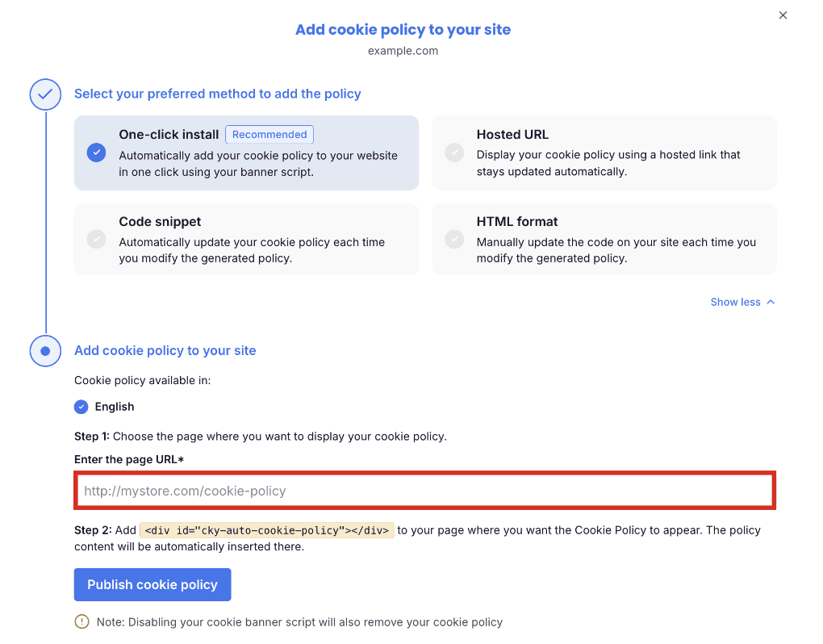Click the completed step checkmark circle icon
The height and width of the screenshot is (644, 823).
click(46, 94)
